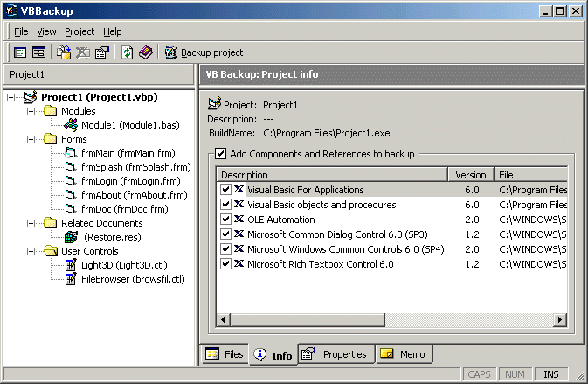Click the Project1.vbp project icon in tree
This screenshot has height=384, width=588.
click(31, 97)
